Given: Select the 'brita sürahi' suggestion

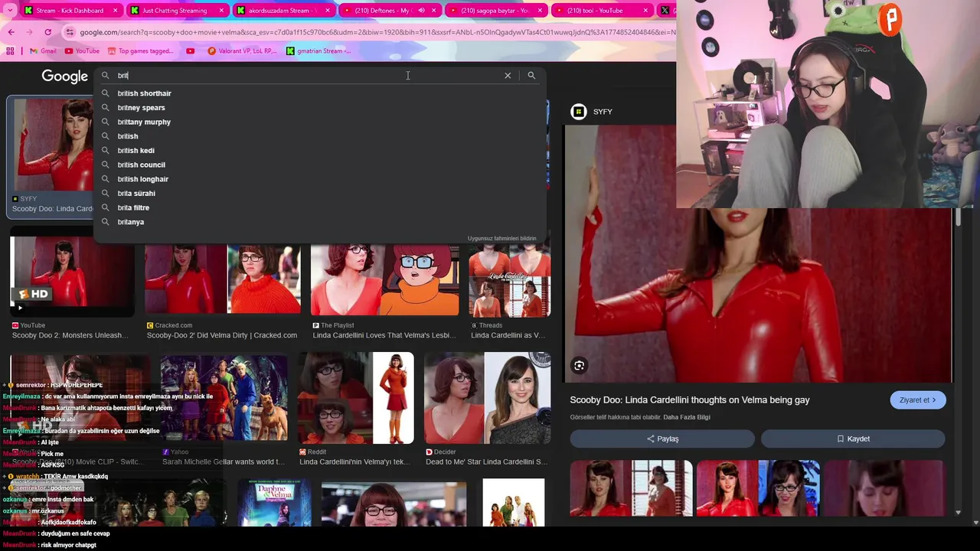Looking at the screenshot, I should 320,194.
